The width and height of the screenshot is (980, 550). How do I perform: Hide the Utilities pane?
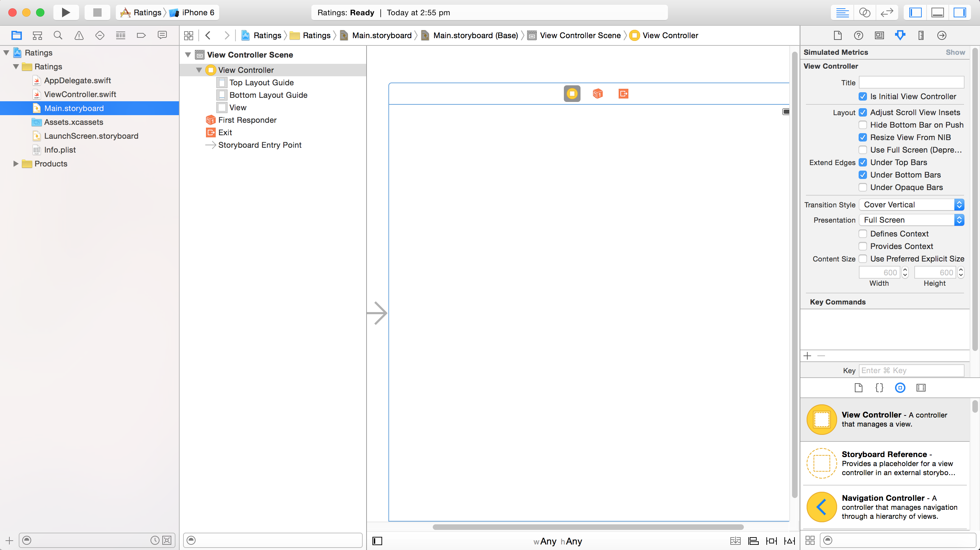(960, 12)
